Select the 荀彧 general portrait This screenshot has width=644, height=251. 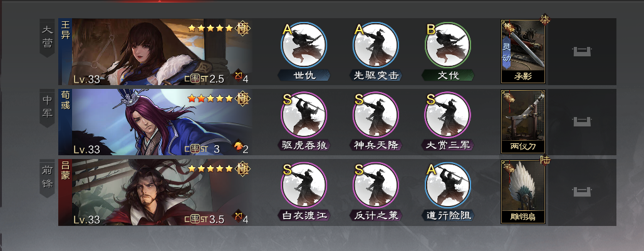click(x=155, y=122)
